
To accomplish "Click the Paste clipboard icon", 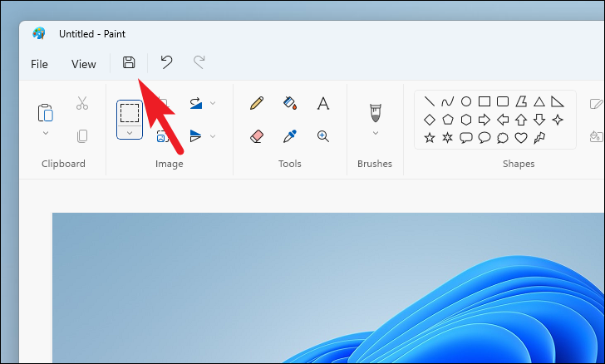I will click(x=46, y=113).
